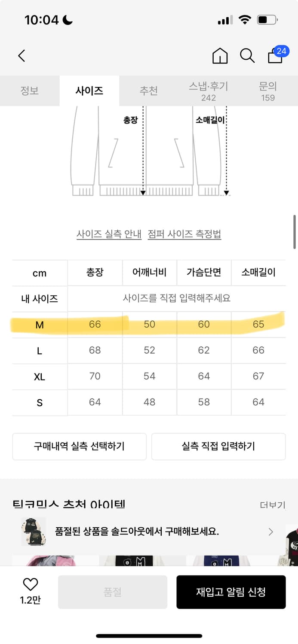The width and height of the screenshot is (298, 644).
Task: Tap 구매내역 실측 선택하기 button
Action: click(x=80, y=447)
